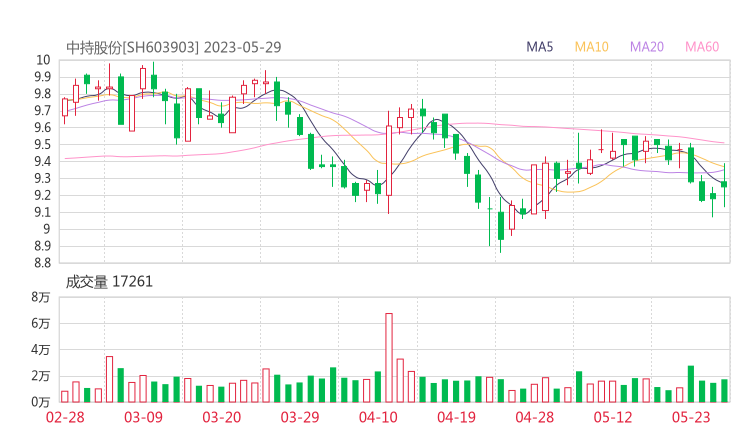
Task: Click the MA5 legend label
Action: tap(539, 47)
